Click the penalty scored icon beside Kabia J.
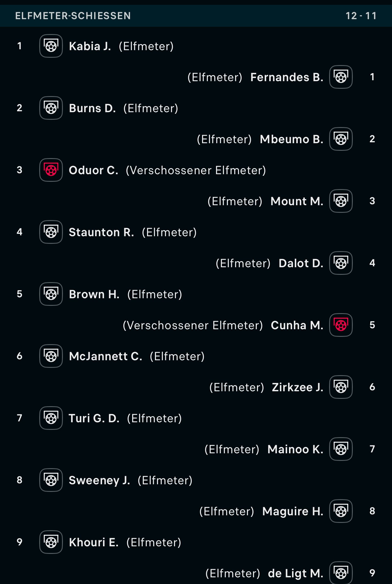This screenshot has height=584, width=392. click(51, 46)
